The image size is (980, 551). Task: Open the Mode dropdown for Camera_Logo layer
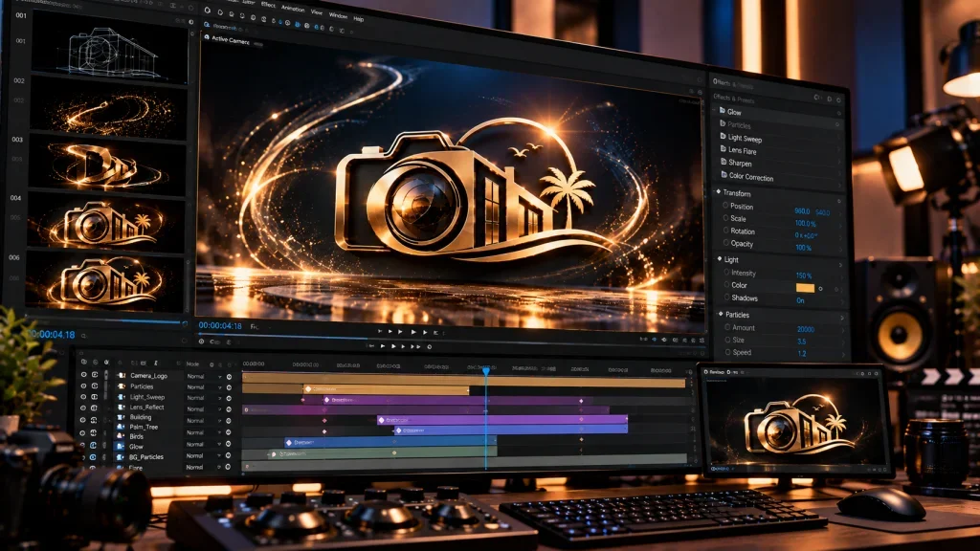pos(204,376)
